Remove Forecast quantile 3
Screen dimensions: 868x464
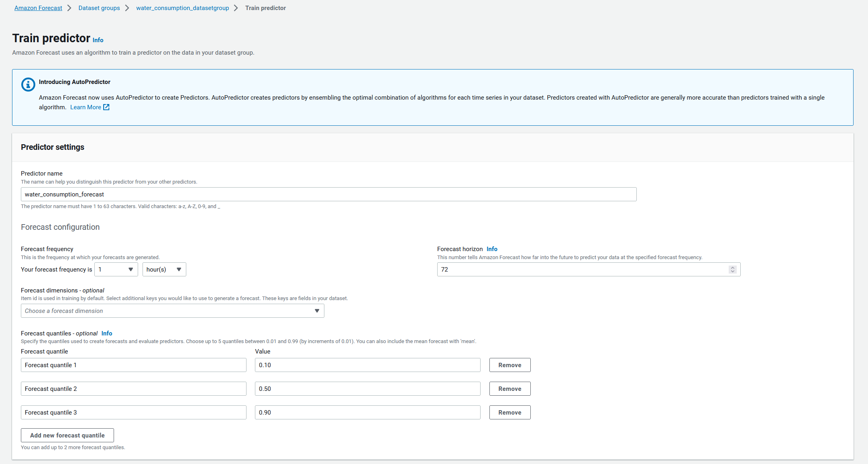[x=509, y=413]
